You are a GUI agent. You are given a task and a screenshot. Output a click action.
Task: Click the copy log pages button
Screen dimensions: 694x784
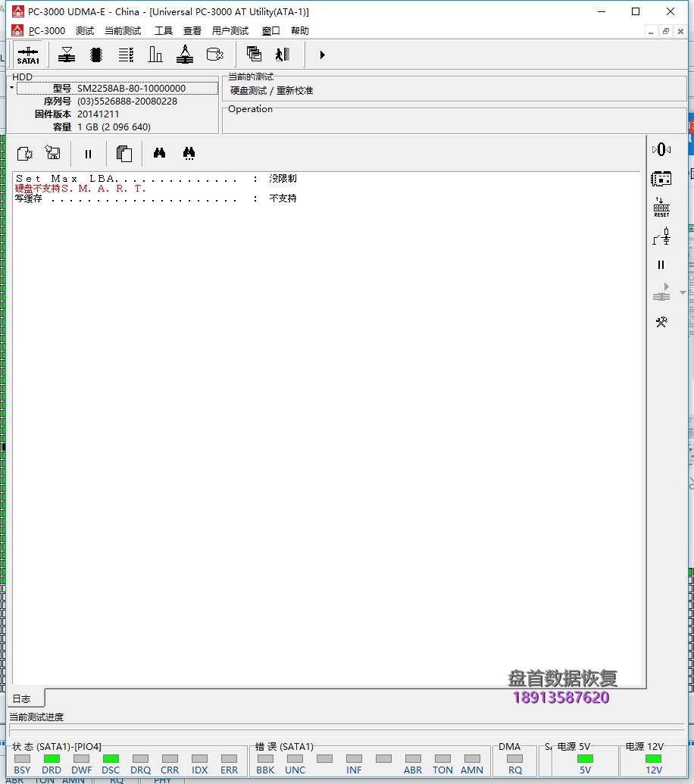click(x=124, y=154)
